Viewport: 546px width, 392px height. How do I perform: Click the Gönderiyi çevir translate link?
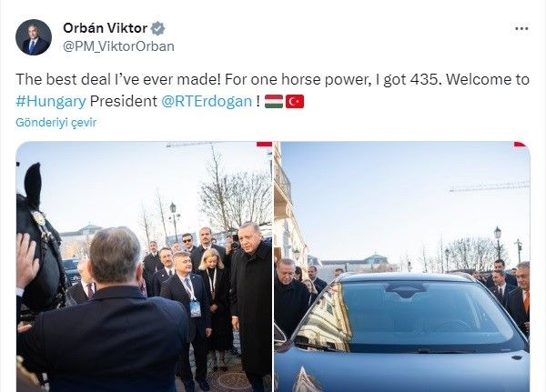(56, 123)
